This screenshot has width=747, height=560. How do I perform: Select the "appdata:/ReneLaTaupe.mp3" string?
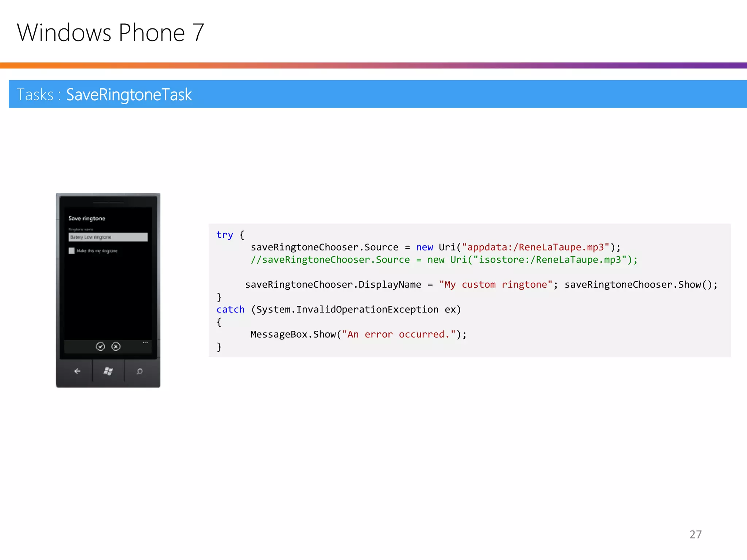click(x=536, y=247)
